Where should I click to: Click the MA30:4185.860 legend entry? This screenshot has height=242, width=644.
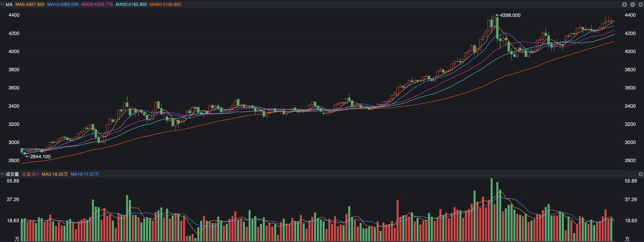tap(131, 4)
